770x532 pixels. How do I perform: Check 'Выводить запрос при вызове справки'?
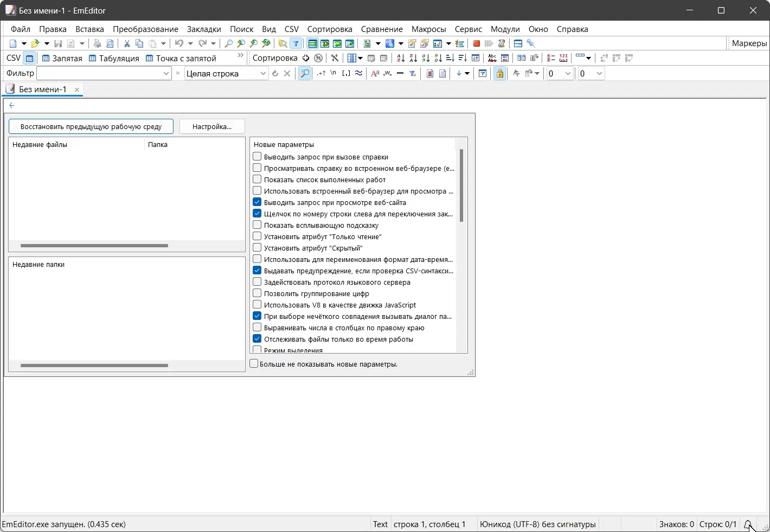[x=257, y=157]
